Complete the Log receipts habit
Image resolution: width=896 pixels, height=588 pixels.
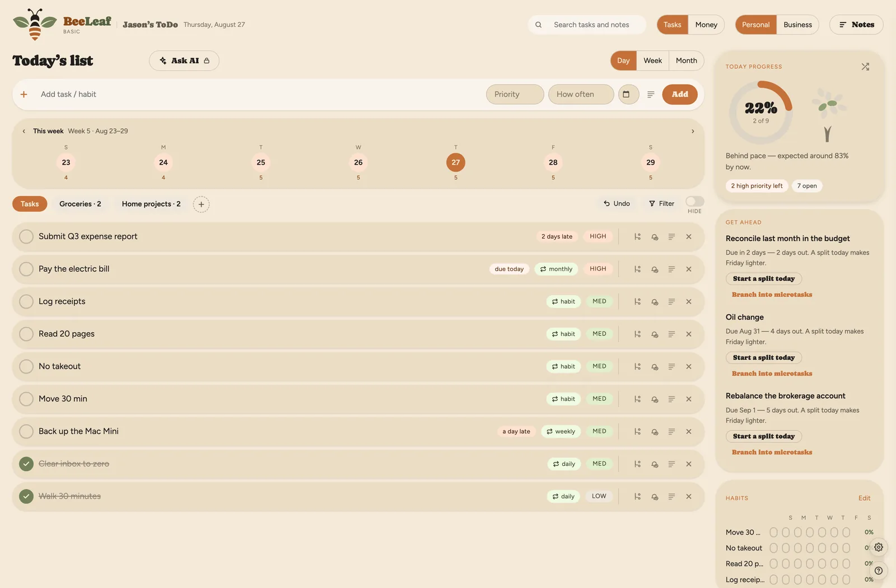point(26,302)
